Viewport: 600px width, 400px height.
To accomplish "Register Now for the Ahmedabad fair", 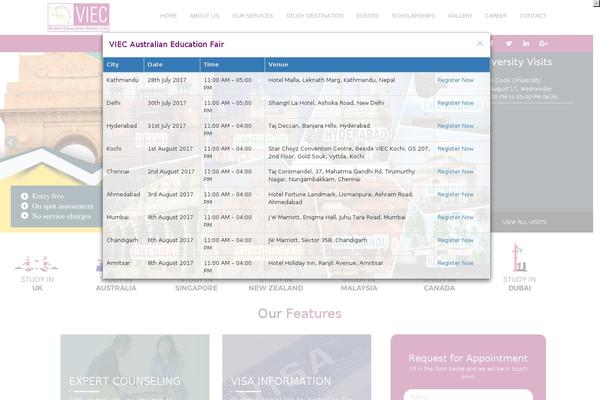I will tap(455, 194).
